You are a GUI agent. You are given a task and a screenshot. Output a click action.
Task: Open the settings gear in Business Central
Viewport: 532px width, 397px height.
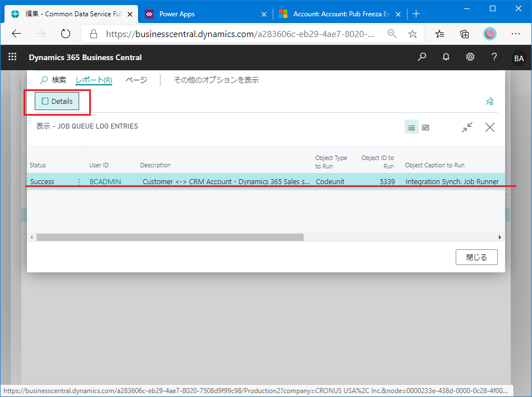click(x=470, y=57)
